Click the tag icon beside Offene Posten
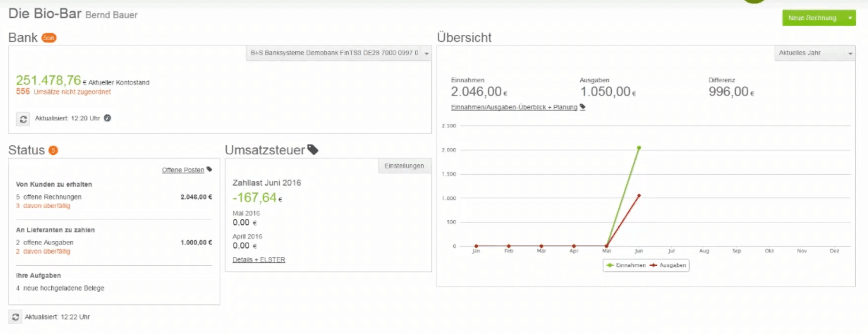 pos(209,169)
